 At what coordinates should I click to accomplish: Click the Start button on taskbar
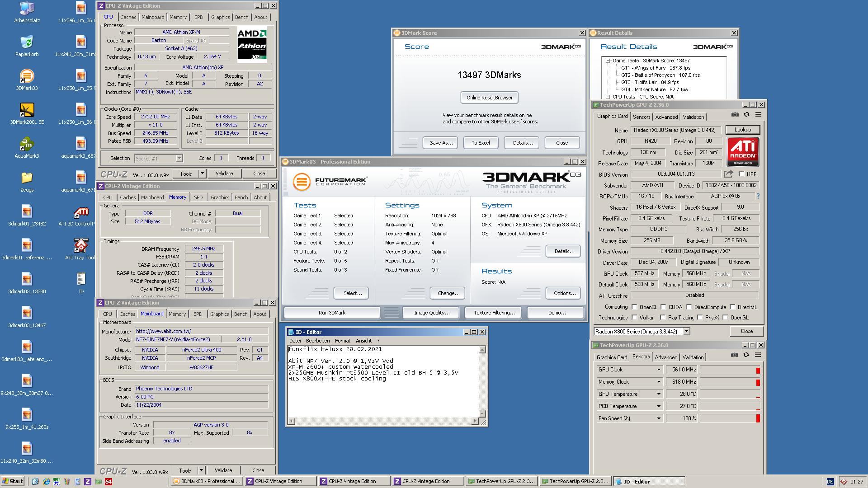coord(13,482)
